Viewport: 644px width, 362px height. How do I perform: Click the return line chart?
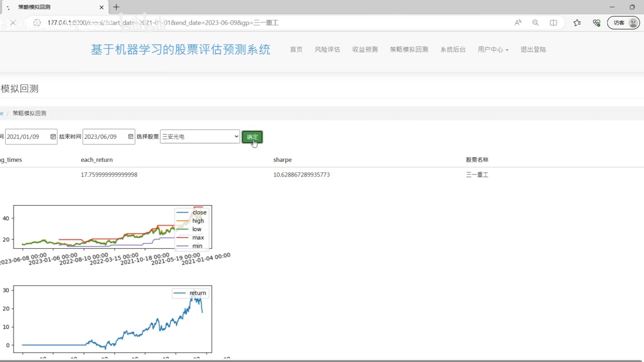click(113, 319)
